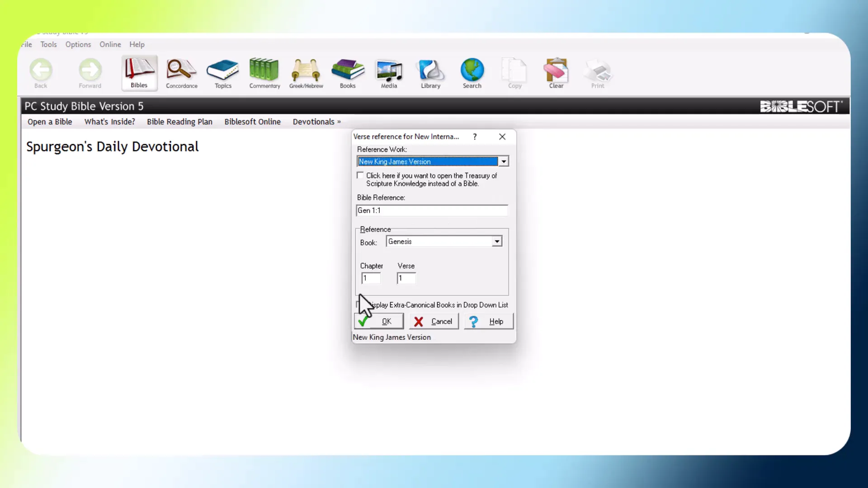
Task: Close the Verse reference dialog
Action: (502, 136)
